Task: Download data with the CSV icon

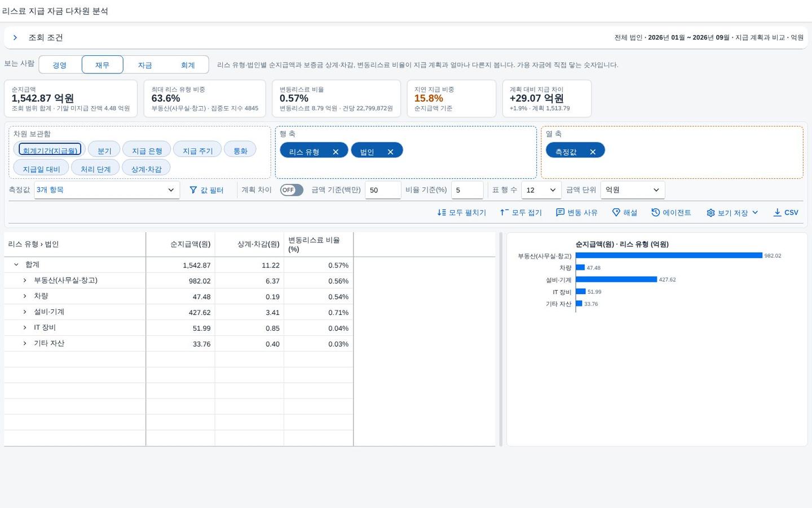Action: point(777,213)
